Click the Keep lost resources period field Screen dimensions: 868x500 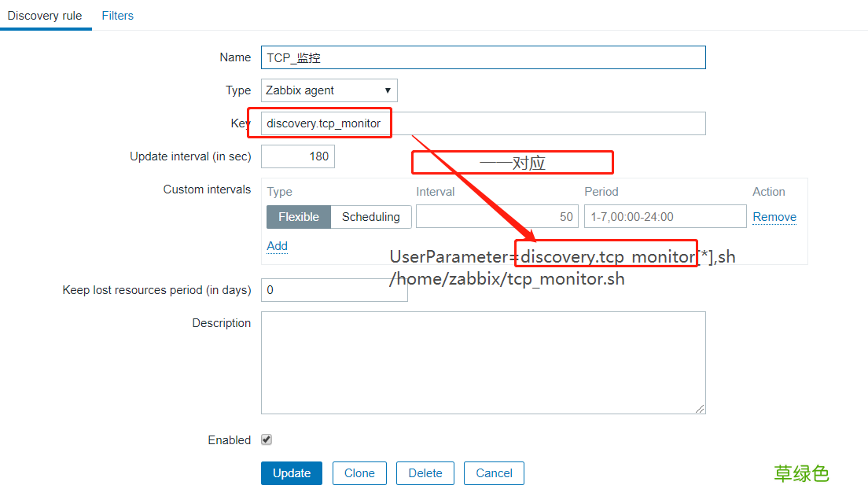[334, 289]
